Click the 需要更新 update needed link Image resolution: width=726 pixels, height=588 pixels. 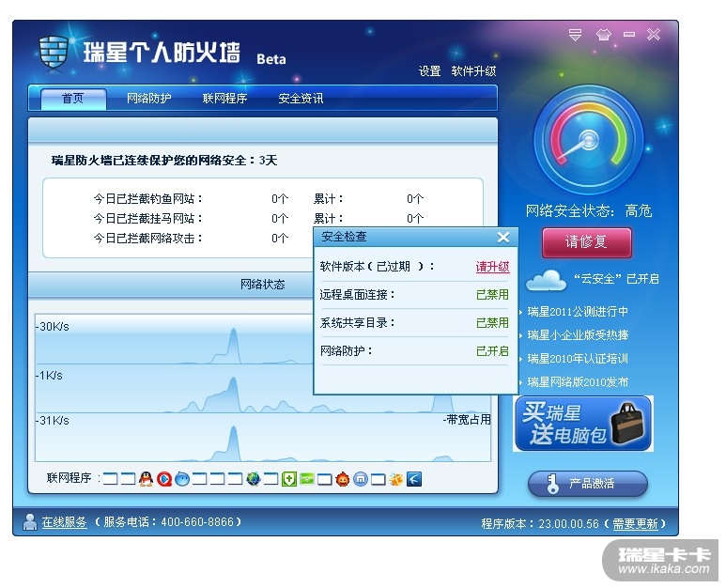click(635, 523)
